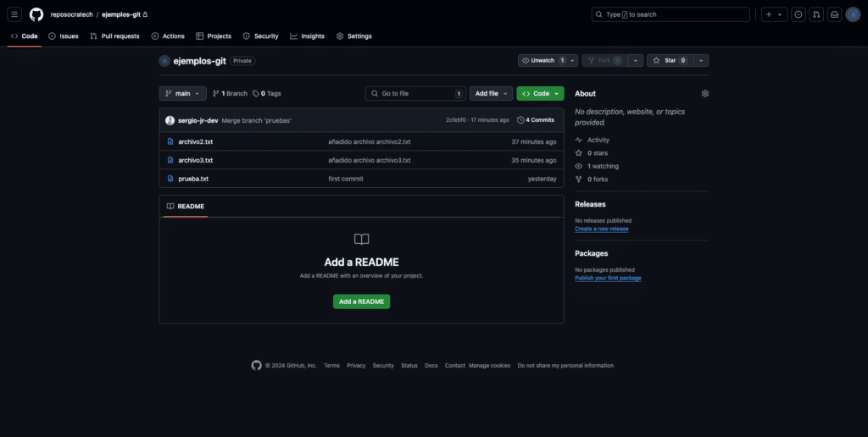Star the repository
Image resolution: width=868 pixels, height=437 pixels.
[670, 60]
